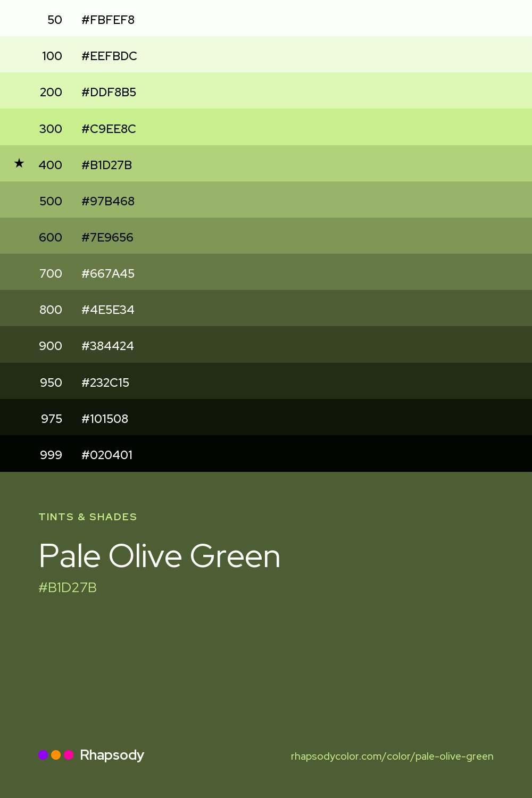The image size is (532, 798).
Task: Click the shade number 600 label
Action: tap(51, 237)
